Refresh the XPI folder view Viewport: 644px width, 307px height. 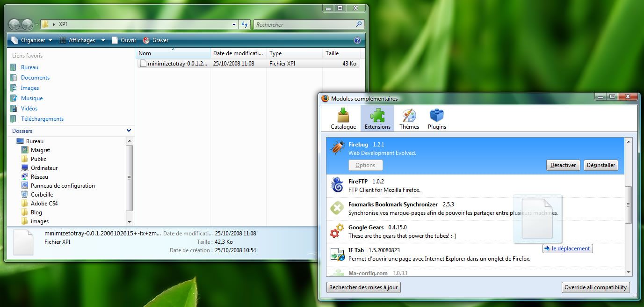[245, 24]
